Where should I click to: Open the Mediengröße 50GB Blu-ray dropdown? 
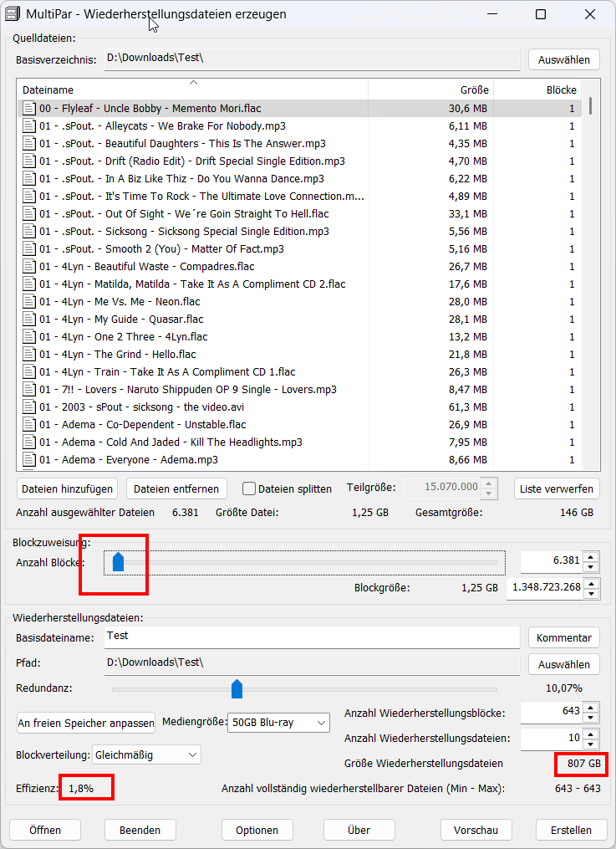click(x=278, y=723)
